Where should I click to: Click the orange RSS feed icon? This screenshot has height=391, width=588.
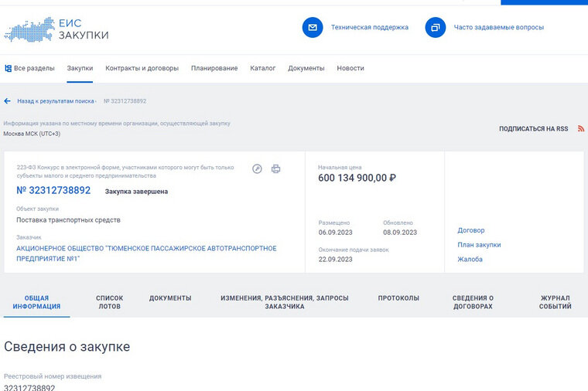pos(581,128)
